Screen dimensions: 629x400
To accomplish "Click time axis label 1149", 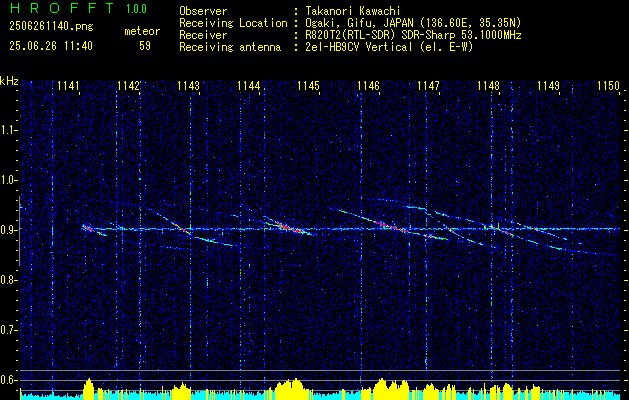I will click(x=548, y=85).
